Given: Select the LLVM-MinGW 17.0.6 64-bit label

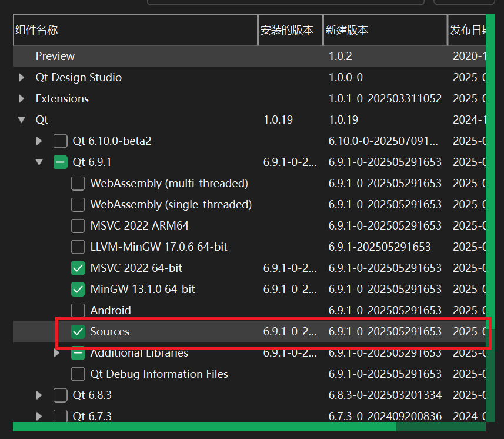Looking at the screenshot, I should (x=159, y=247).
